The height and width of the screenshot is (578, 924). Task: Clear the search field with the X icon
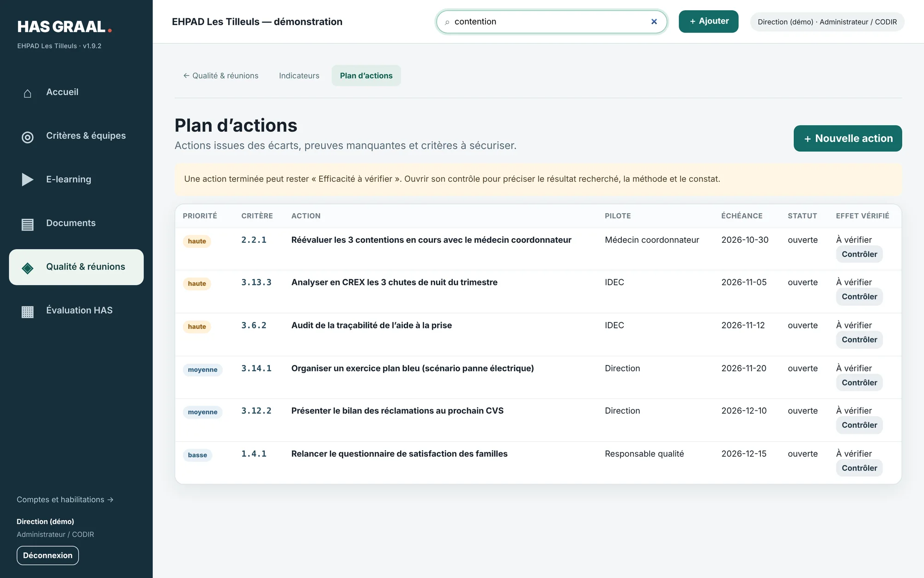[654, 22]
